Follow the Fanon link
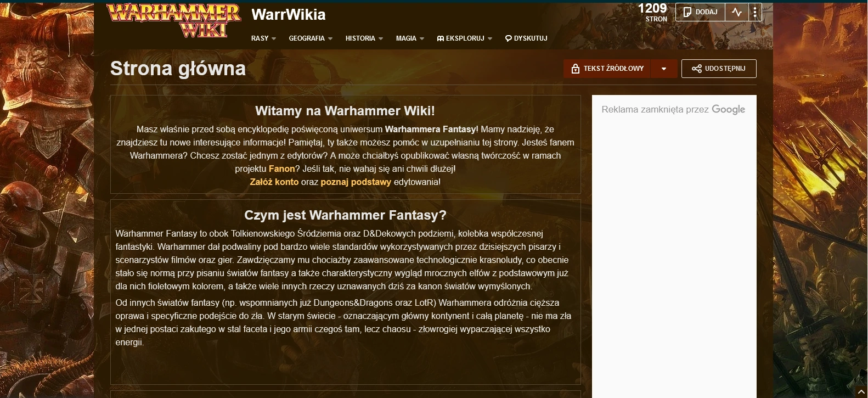 (282, 169)
